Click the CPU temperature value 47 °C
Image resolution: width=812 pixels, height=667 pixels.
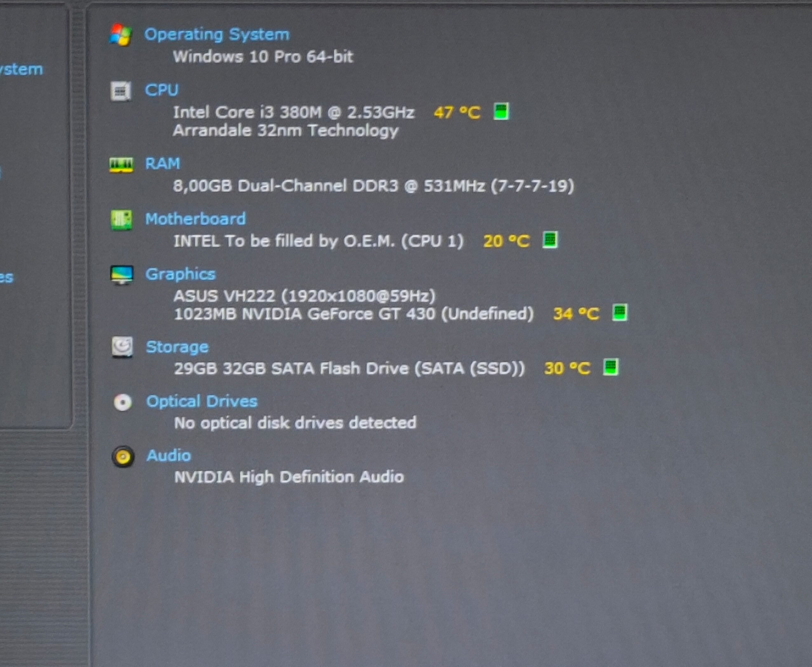[457, 113]
